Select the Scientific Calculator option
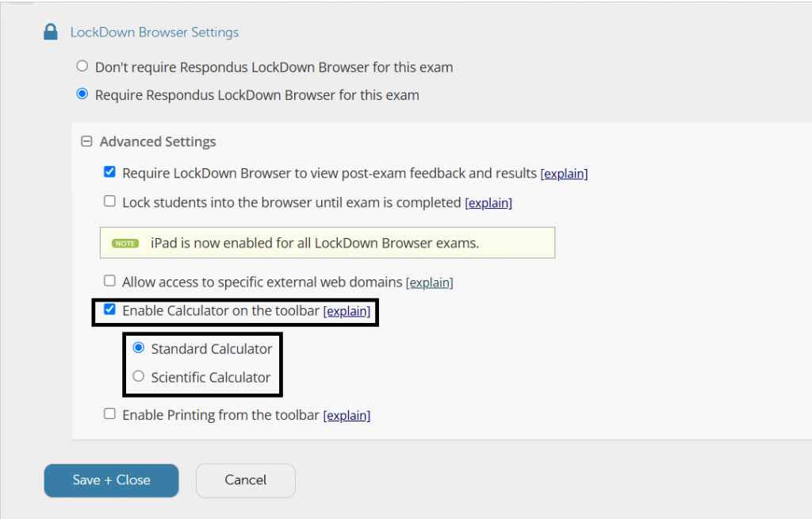812x519 pixels. pos(139,377)
